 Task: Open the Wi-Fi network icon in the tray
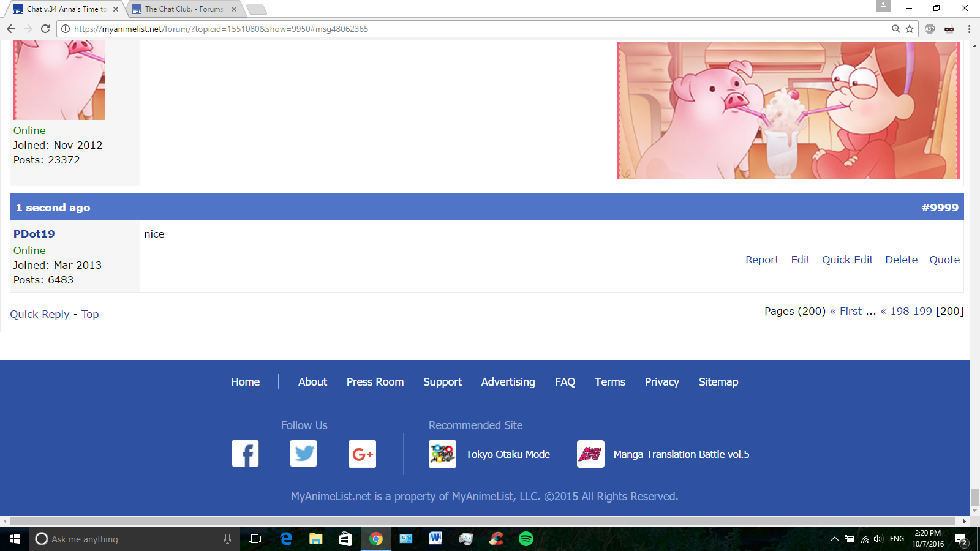pos(864,539)
